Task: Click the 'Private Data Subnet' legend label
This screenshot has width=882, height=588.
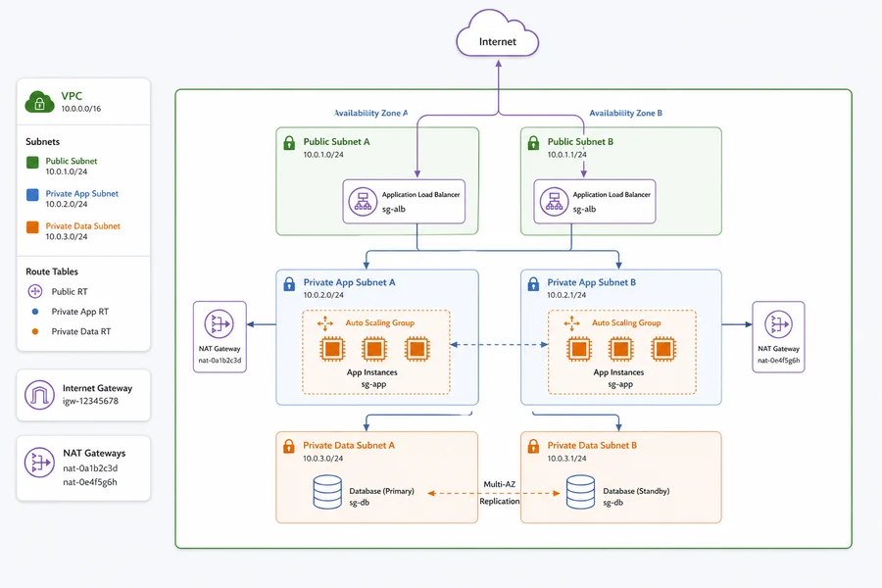Action: click(x=82, y=226)
